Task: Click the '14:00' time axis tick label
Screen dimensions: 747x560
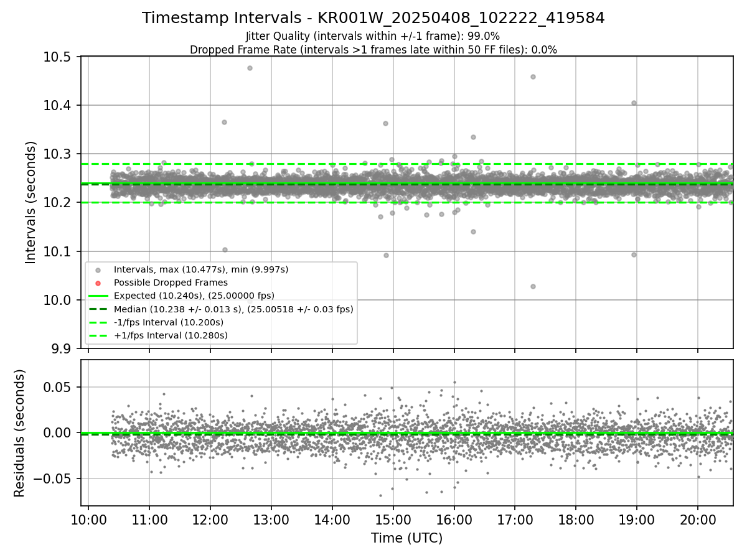Action: [x=332, y=520]
